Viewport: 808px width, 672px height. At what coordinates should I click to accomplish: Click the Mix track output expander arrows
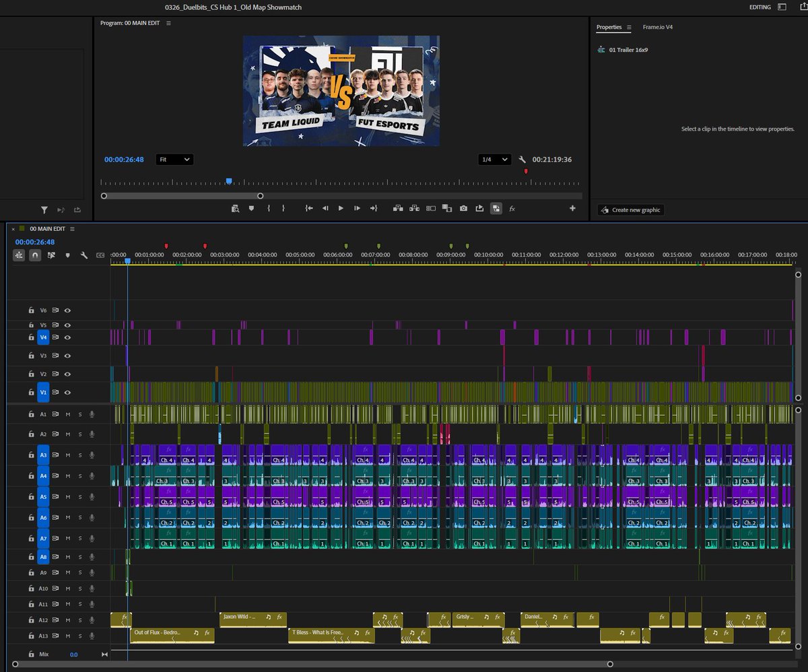pos(104,654)
